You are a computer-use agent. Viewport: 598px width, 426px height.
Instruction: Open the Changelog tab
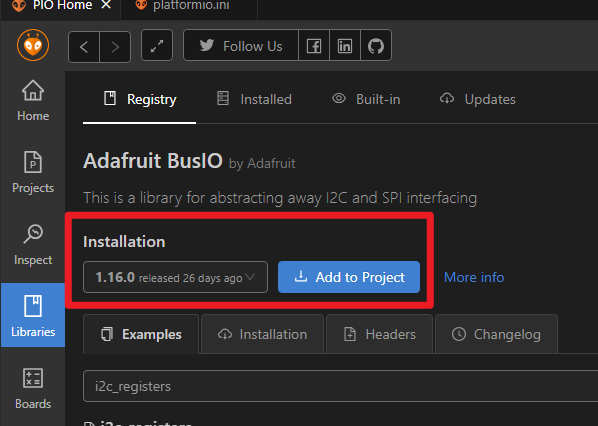coord(496,334)
